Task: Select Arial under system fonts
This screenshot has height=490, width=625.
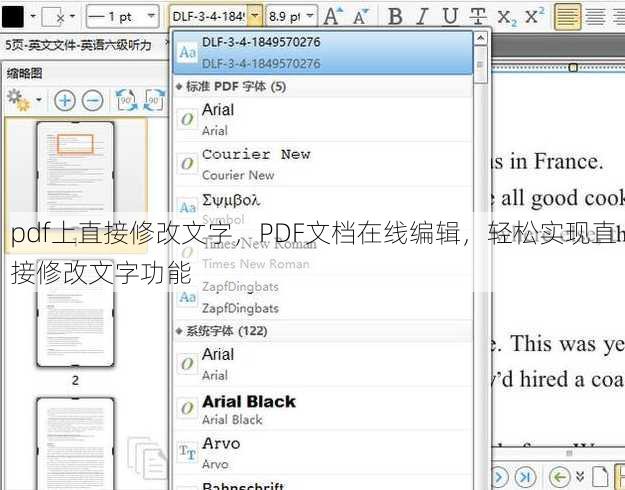Action: [x=323, y=364]
